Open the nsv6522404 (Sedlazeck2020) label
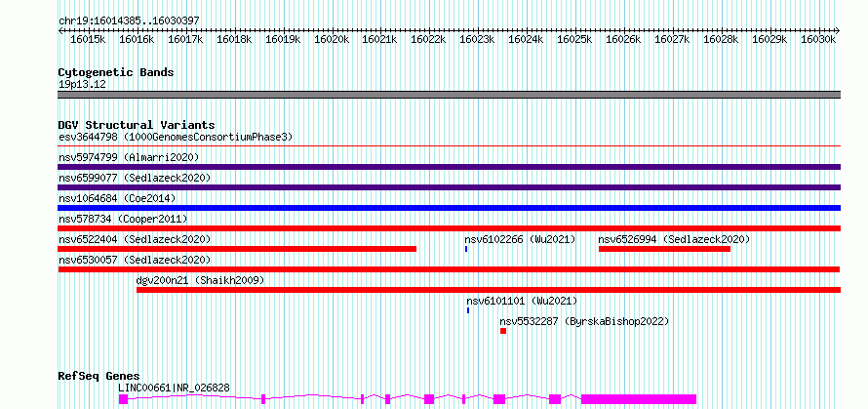 [135, 239]
